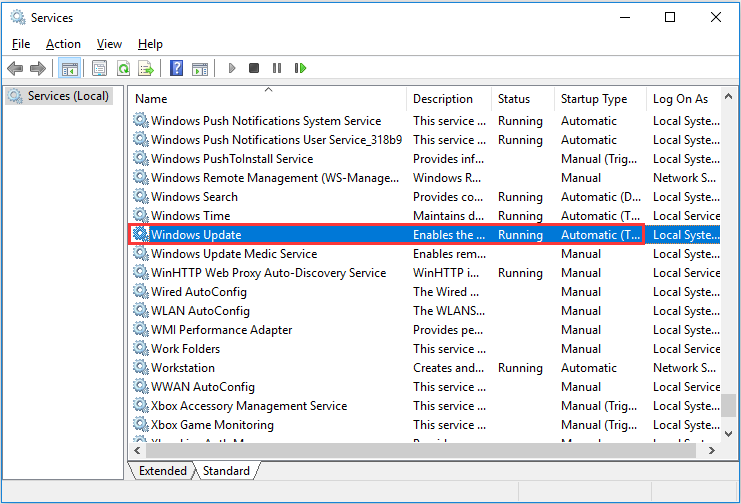Select the Windows Update Medic Service row
The image size is (741, 504).
coord(234,254)
